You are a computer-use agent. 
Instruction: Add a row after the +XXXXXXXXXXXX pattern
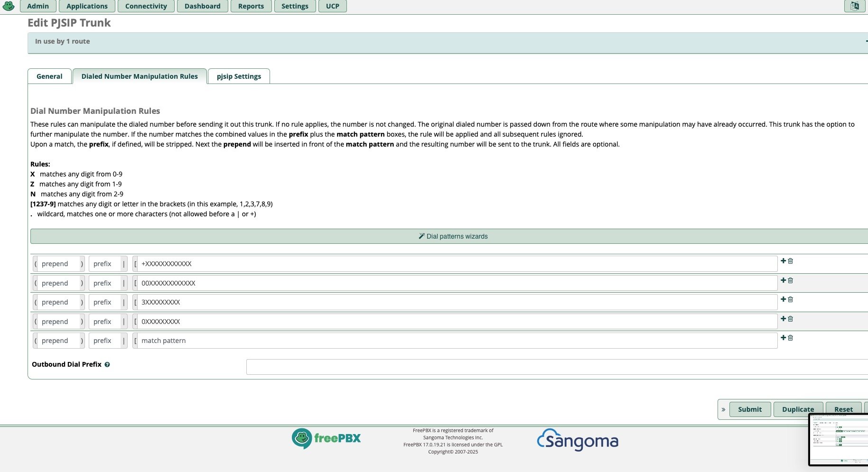pyautogui.click(x=783, y=261)
